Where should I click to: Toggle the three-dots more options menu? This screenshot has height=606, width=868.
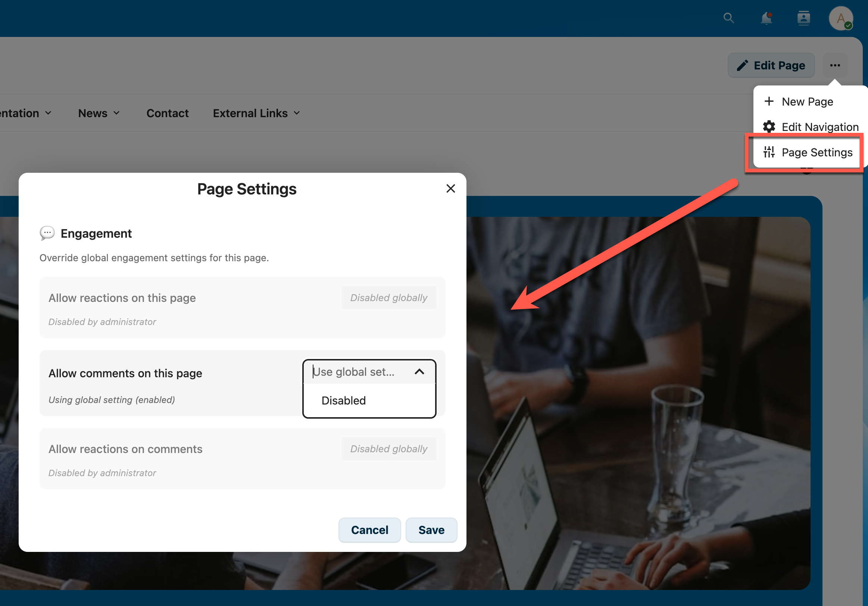point(835,65)
